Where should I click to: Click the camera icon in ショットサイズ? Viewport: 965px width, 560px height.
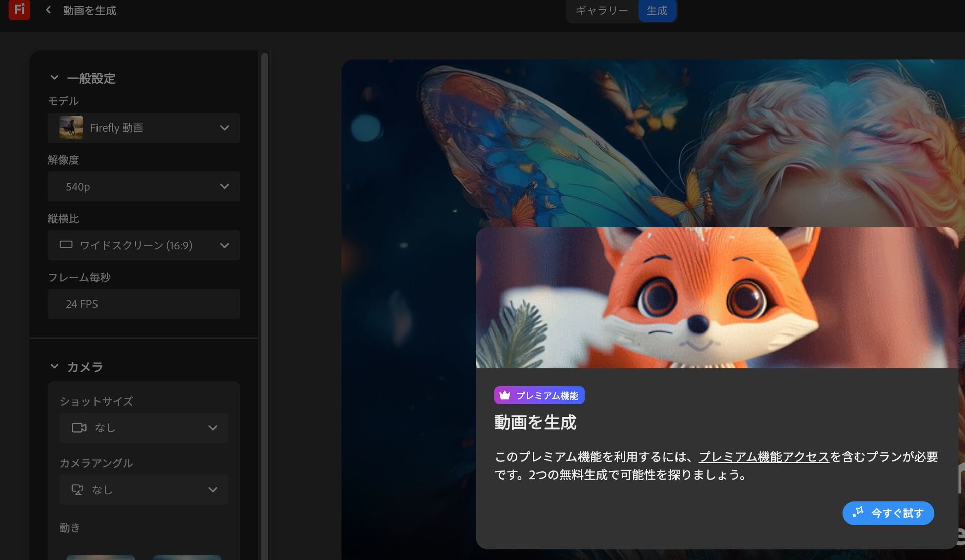(x=79, y=428)
